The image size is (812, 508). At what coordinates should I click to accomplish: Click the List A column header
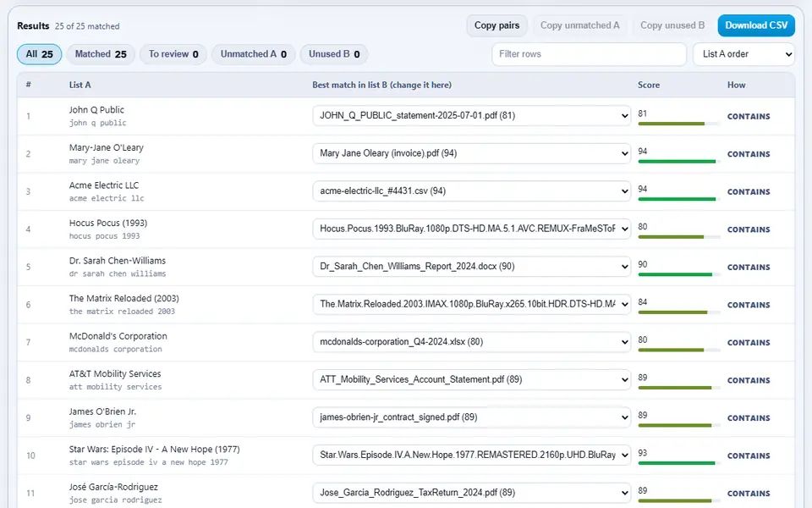(80, 85)
